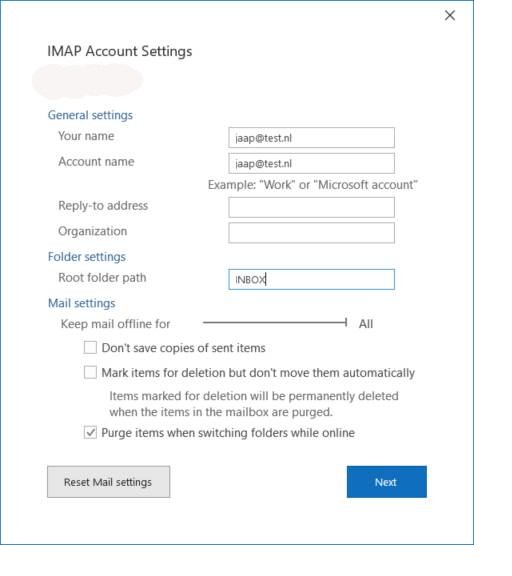Enable Don't save copies of sent items

point(90,348)
